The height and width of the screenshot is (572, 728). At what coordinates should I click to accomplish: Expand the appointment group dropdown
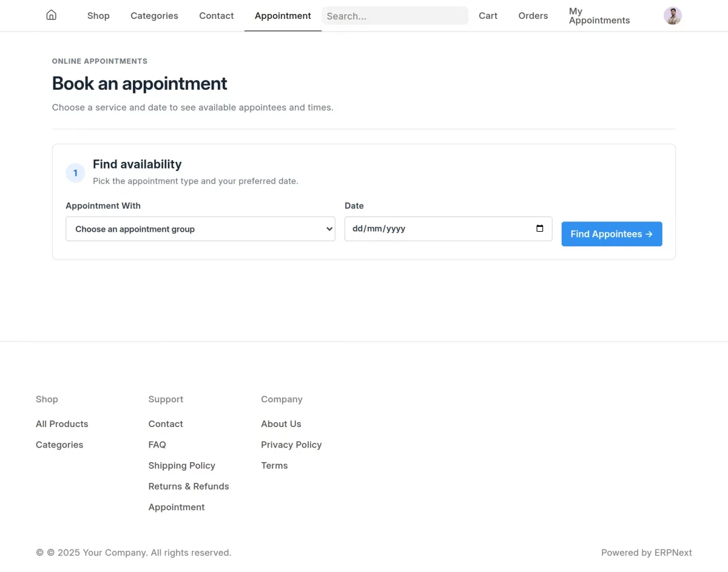(200, 229)
